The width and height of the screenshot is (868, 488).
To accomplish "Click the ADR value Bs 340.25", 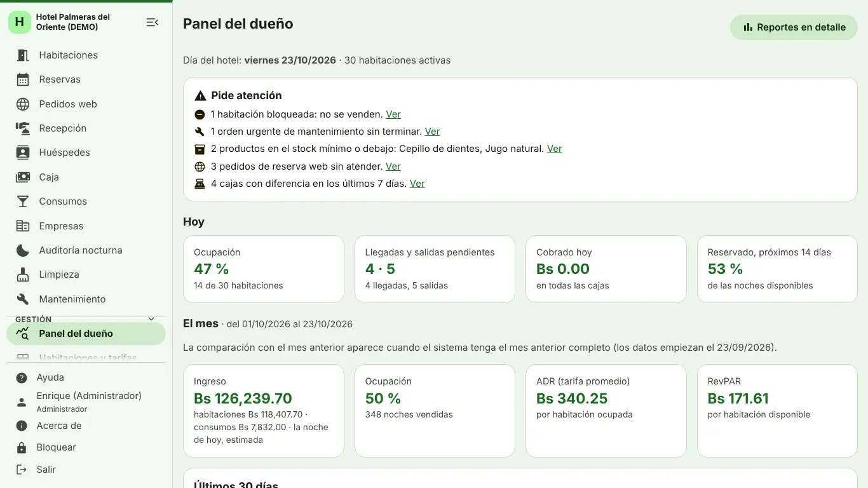I will coord(572,398).
